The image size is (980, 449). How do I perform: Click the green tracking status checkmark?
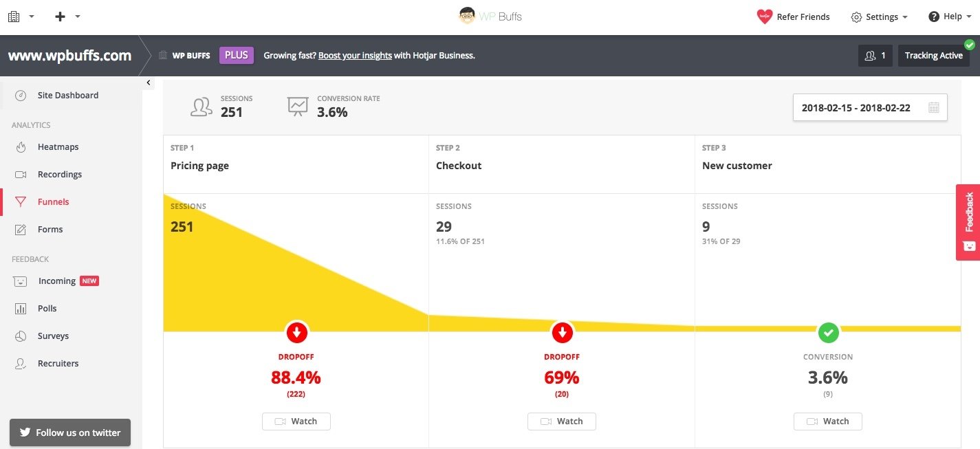(970, 45)
